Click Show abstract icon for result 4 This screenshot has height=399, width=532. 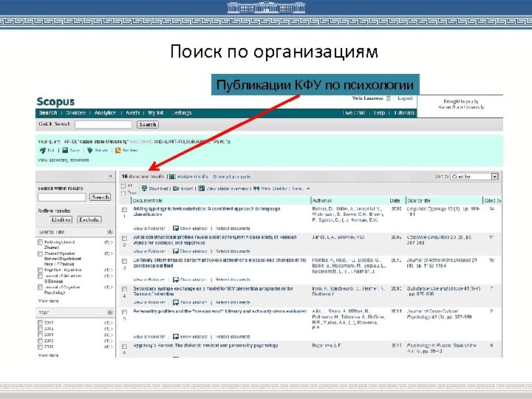coord(176,302)
